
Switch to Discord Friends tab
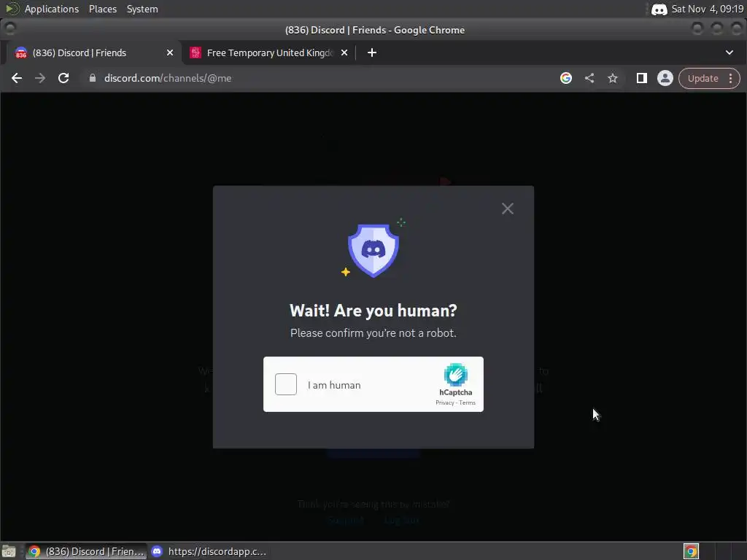click(90, 52)
